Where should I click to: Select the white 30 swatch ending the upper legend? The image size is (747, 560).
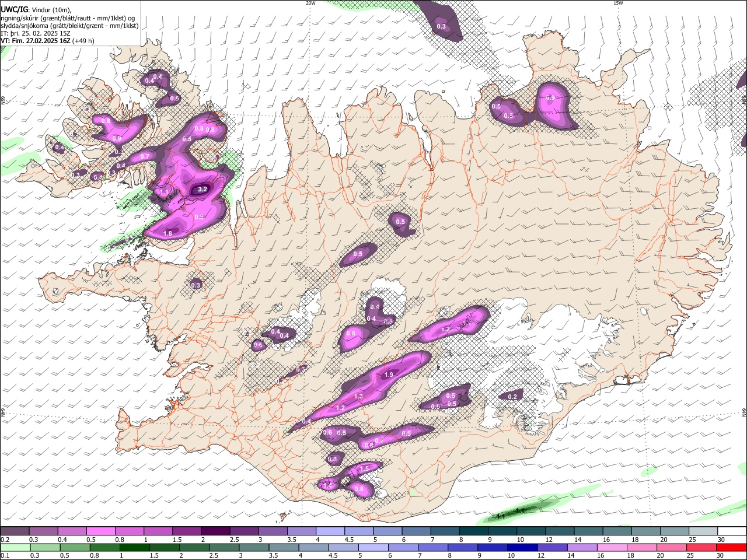pyautogui.click(x=732, y=531)
